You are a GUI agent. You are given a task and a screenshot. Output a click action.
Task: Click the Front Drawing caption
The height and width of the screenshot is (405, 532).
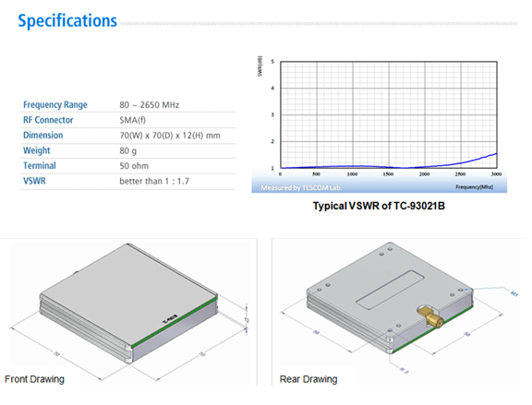[34, 379]
